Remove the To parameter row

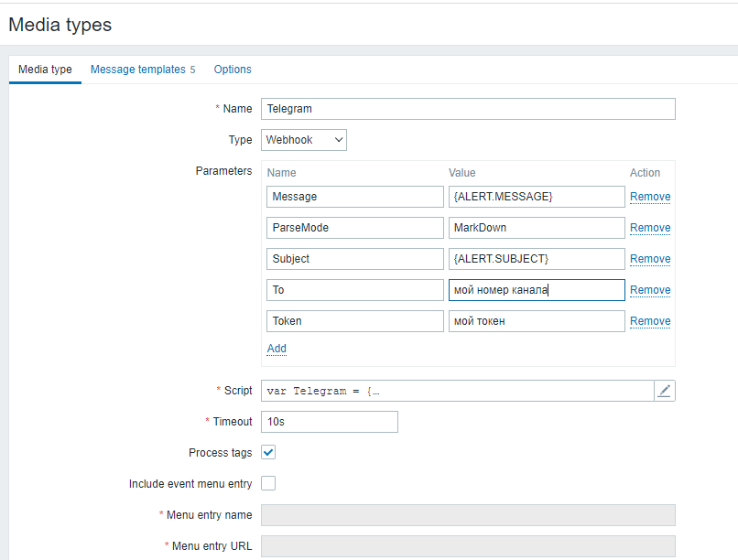click(x=650, y=290)
